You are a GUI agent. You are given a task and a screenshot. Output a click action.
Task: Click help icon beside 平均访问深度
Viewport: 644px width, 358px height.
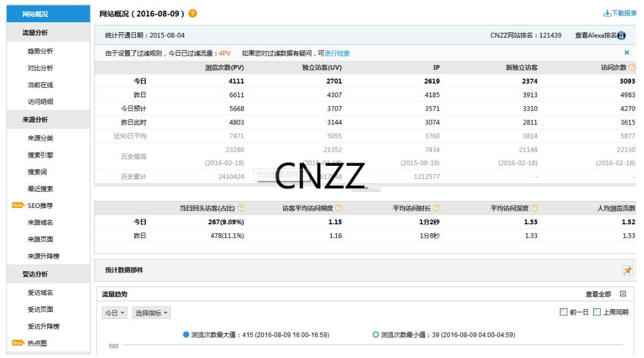coord(534,208)
